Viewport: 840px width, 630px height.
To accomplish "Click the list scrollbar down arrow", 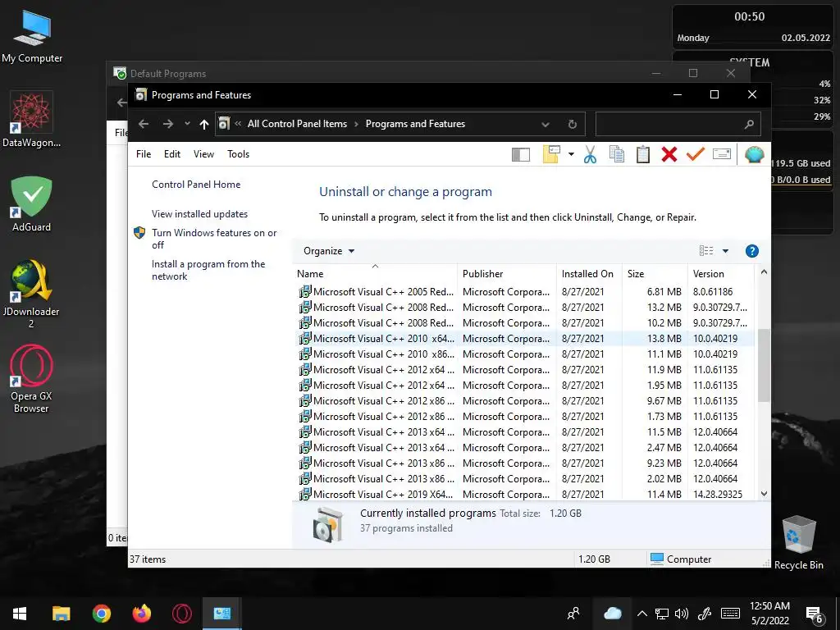I will click(x=764, y=493).
